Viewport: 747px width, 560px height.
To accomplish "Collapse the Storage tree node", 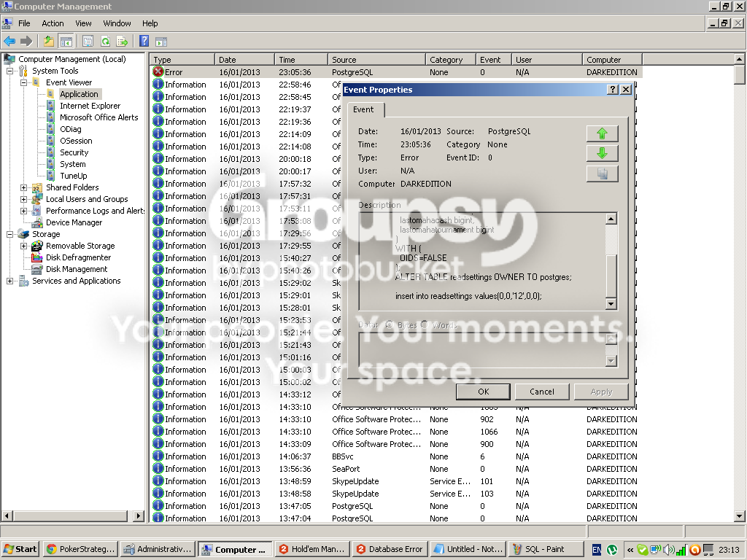I will [9, 234].
